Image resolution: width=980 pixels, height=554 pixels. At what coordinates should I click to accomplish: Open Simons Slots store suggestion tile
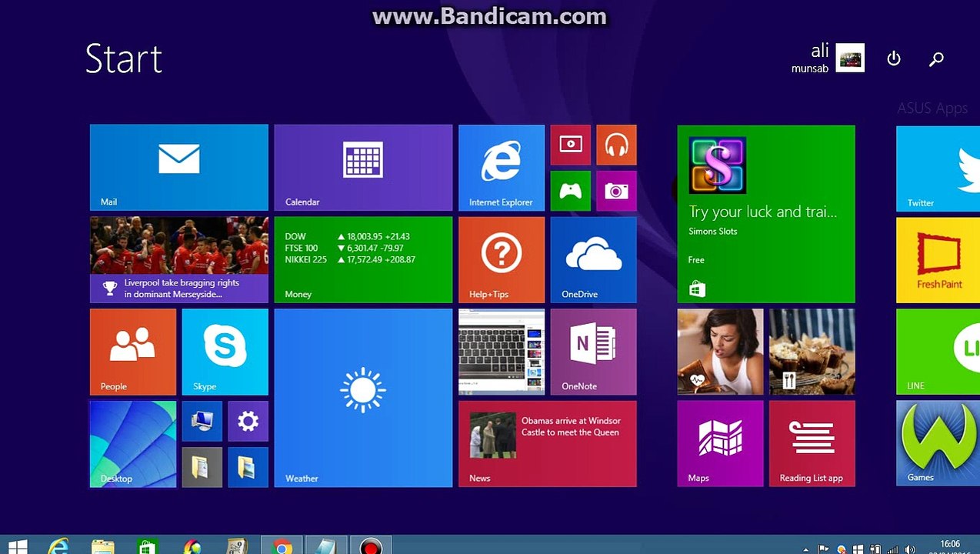(x=766, y=214)
